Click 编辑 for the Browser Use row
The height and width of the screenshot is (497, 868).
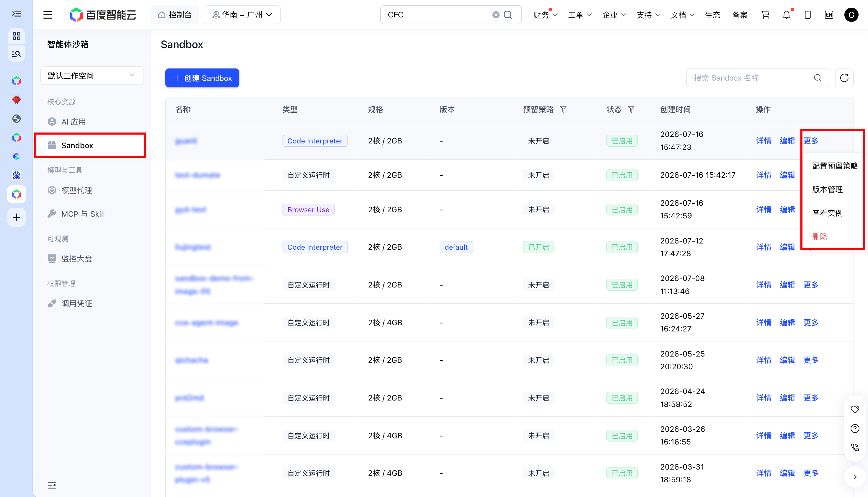787,209
